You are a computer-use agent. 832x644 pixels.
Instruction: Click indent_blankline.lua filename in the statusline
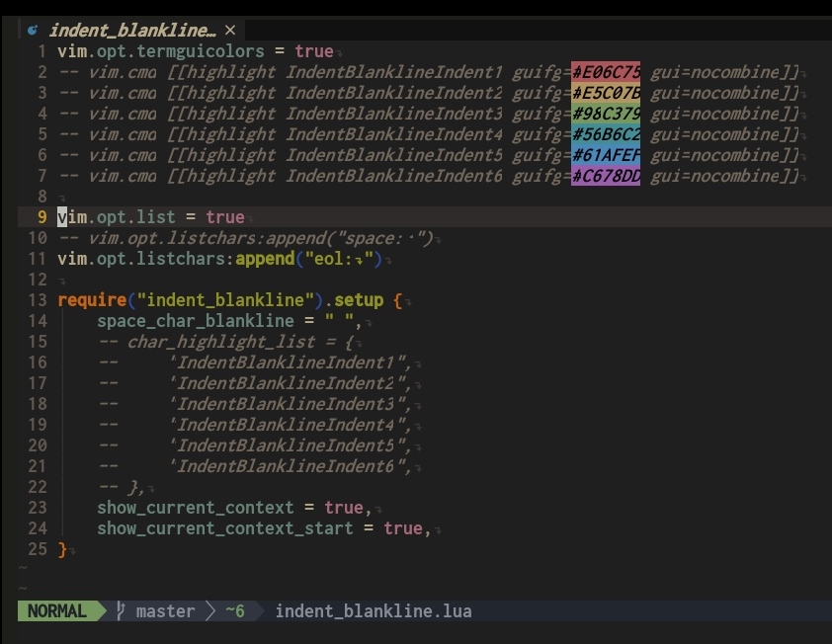pyautogui.click(x=374, y=611)
